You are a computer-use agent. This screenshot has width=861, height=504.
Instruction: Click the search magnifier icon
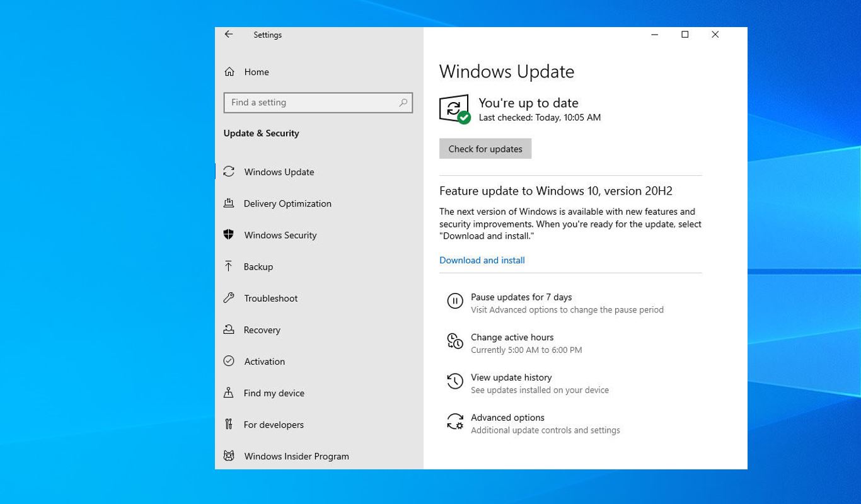[403, 103]
